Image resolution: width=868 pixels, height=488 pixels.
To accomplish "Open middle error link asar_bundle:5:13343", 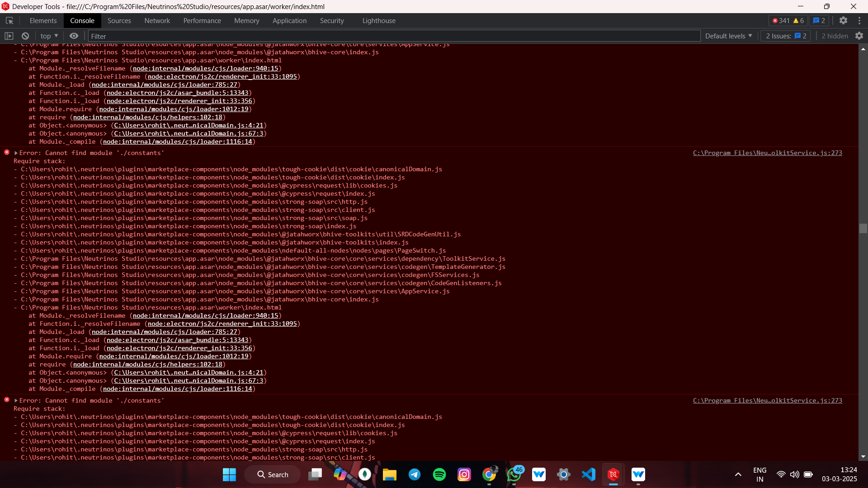I will click(178, 340).
